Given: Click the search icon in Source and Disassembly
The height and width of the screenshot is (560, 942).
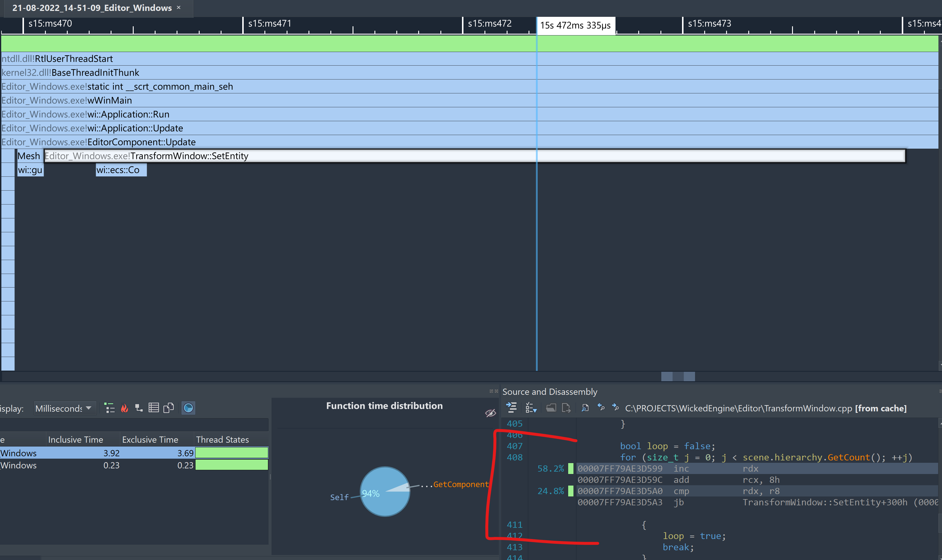Looking at the screenshot, I should point(585,408).
